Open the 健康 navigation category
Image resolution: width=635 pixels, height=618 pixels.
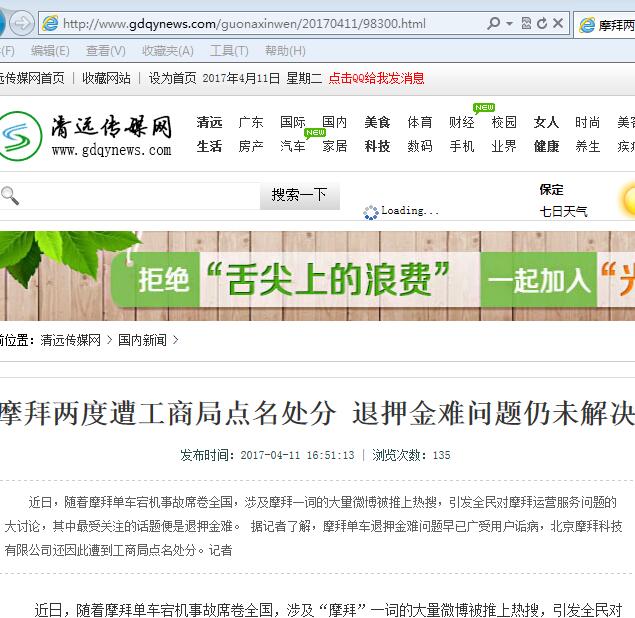tap(546, 146)
